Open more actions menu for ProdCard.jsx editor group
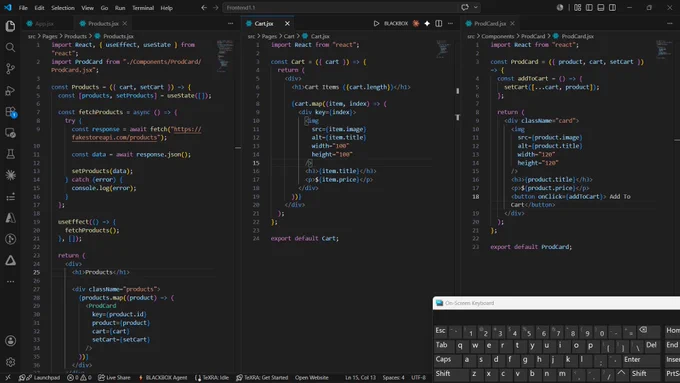This screenshot has height=383, width=680. point(670,23)
